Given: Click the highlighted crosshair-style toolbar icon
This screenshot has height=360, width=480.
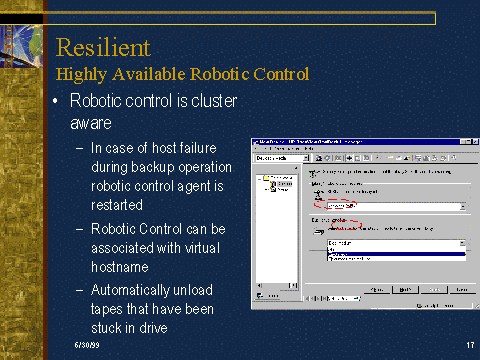Looking at the screenshot, I should click(x=349, y=158).
